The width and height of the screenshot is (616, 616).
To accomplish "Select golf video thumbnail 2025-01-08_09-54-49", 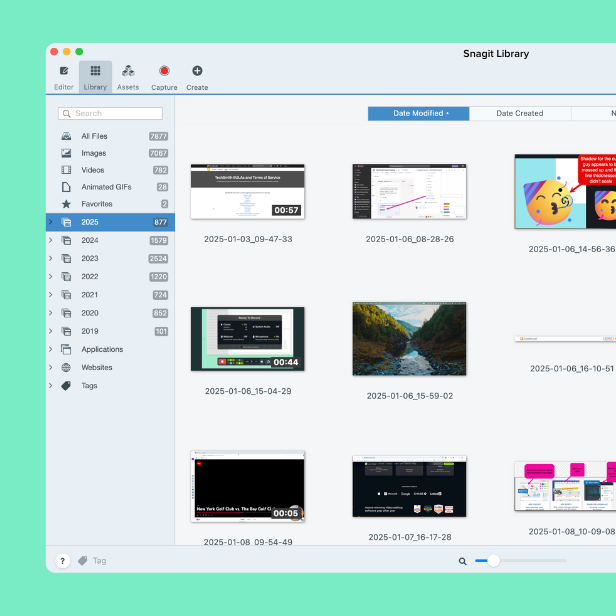I will tap(248, 486).
